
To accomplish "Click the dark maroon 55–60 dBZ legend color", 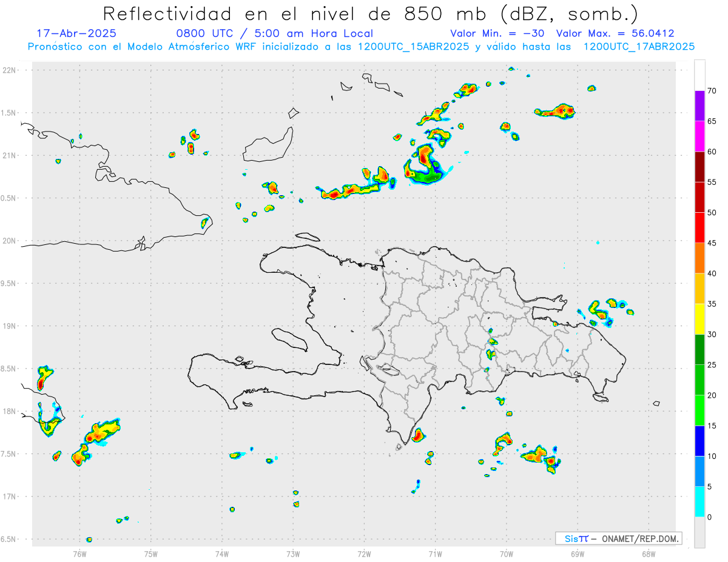I will 699,167.
